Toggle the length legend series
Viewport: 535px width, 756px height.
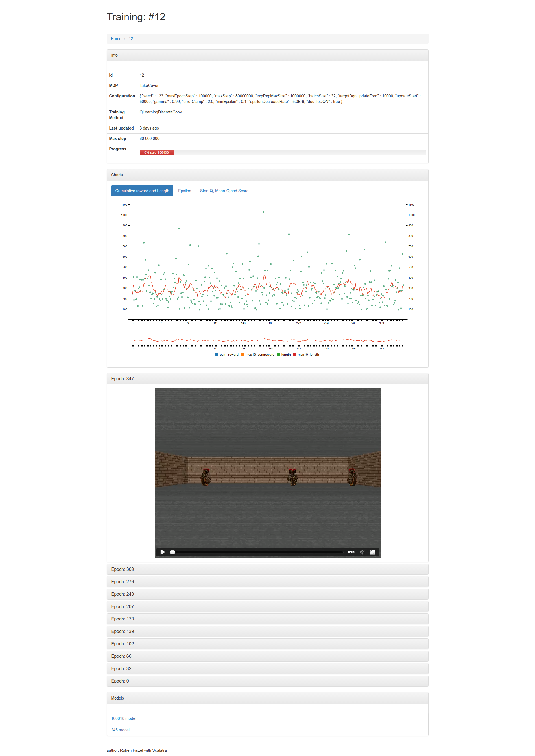click(284, 355)
